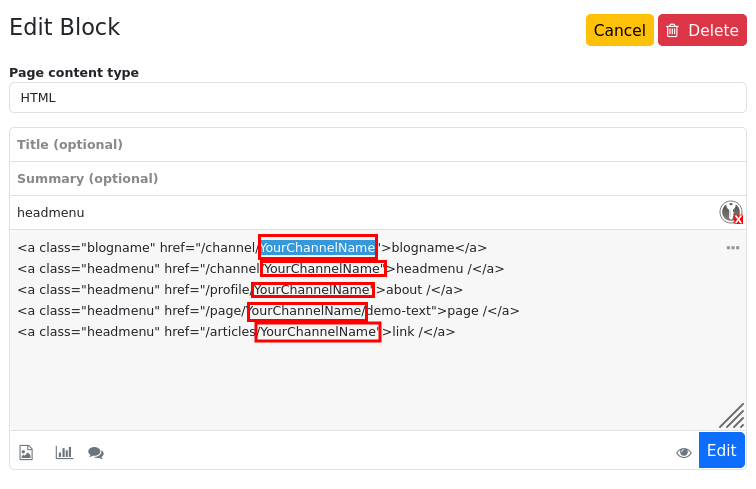Viewport: 756px width, 489px height.
Task: Click the highlighted YourChannelName text in first line
Action: [318, 247]
